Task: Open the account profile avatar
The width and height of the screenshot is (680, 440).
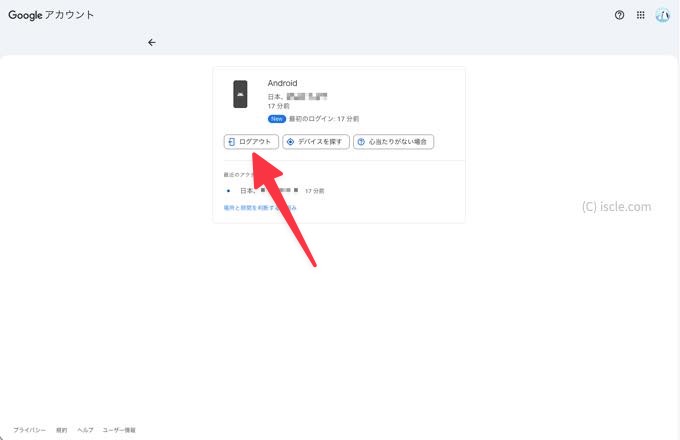Action: point(662,16)
